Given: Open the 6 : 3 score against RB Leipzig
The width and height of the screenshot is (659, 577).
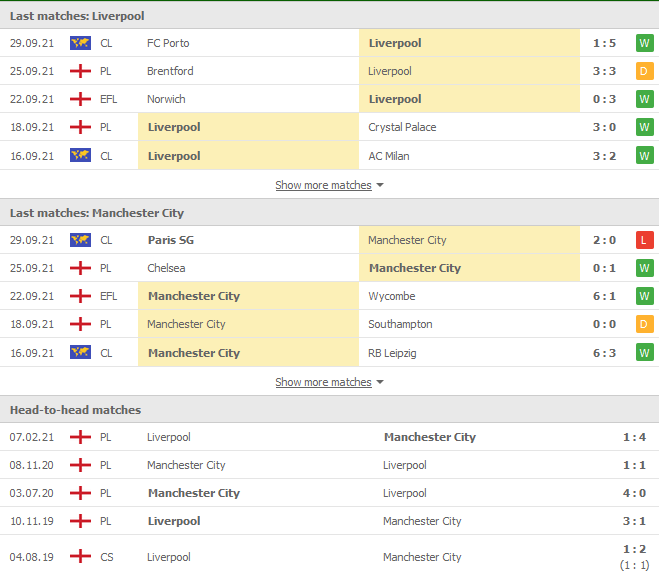Looking at the screenshot, I should click(x=604, y=353).
